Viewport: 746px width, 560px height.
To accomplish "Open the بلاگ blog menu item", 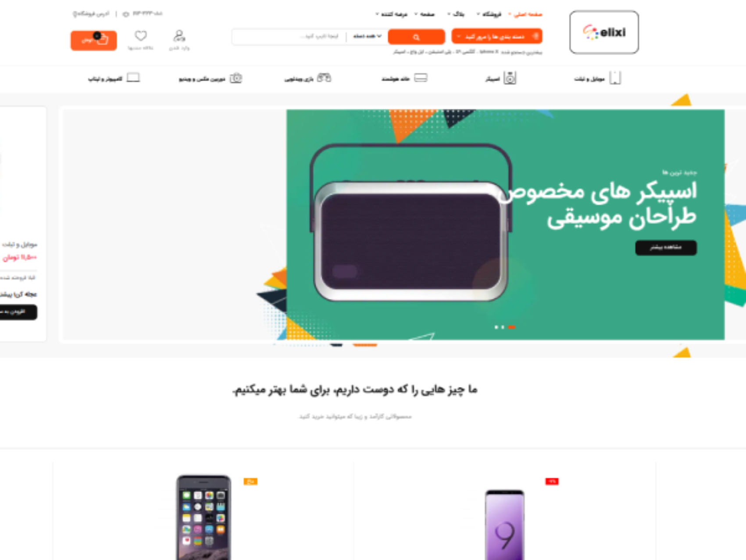I will point(456,14).
